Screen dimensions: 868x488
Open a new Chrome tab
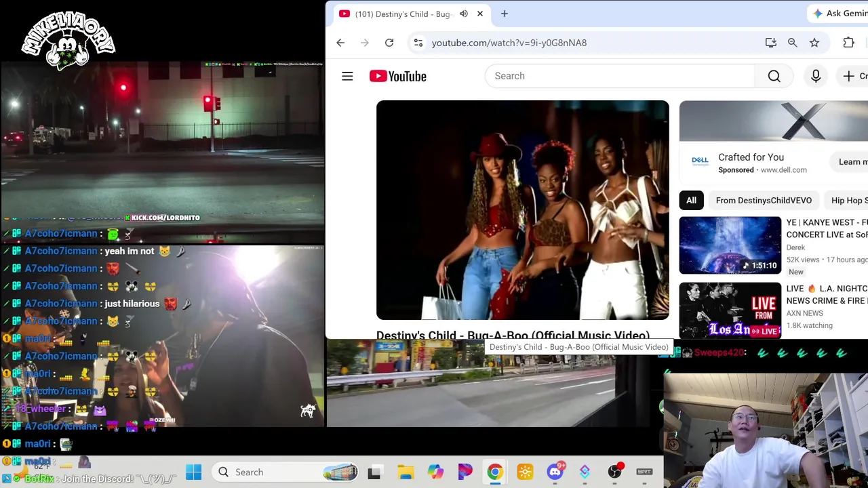click(505, 14)
